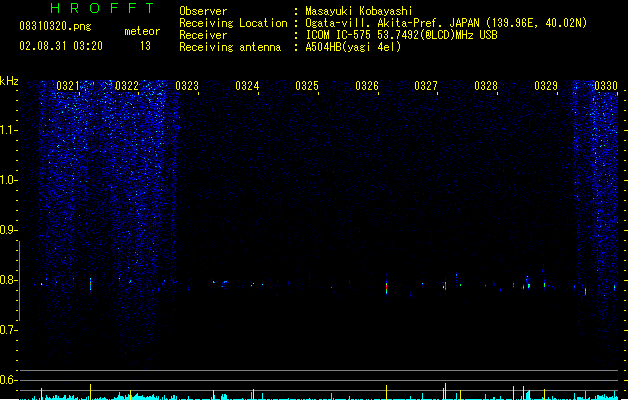Viewport: 629px width, 400px height.
Task: Click the 1.0 kHz axis label
Action: [x=8, y=180]
